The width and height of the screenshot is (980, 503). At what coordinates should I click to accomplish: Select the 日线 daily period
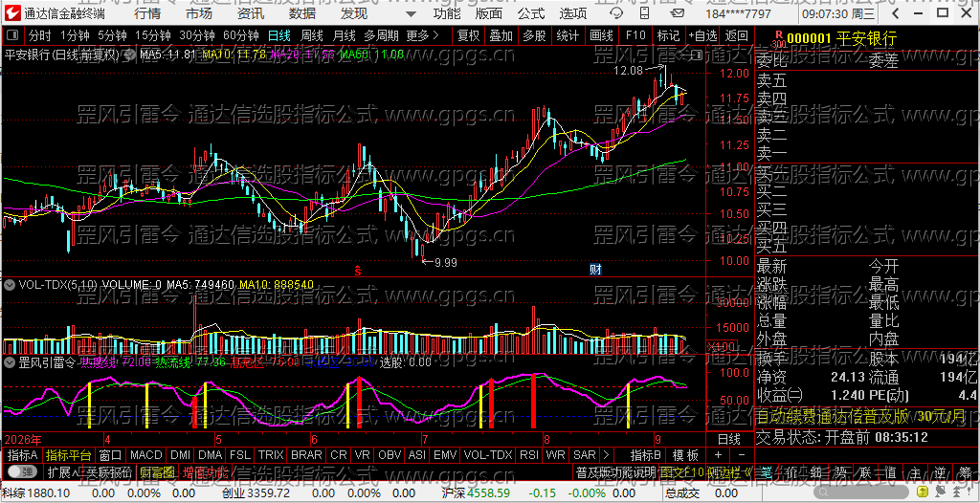click(278, 35)
